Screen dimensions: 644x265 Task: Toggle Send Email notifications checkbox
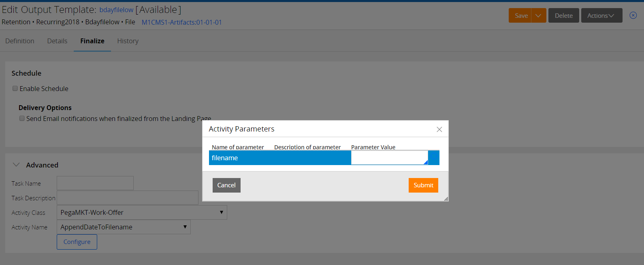click(x=22, y=118)
